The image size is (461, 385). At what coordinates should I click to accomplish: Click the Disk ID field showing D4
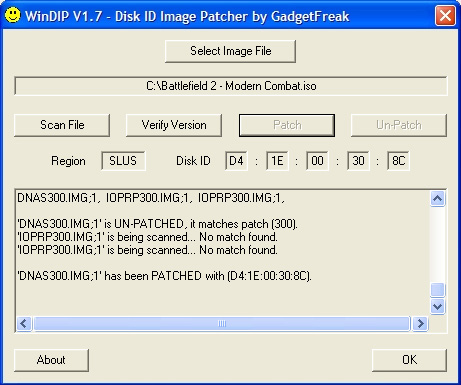(x=236, y=161)
